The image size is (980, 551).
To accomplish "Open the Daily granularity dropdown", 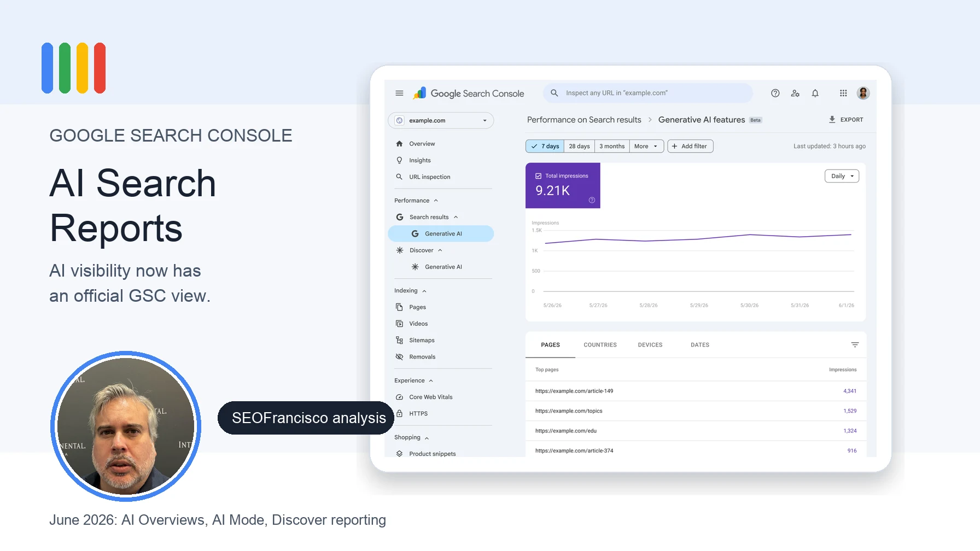I will pos(842,176).
